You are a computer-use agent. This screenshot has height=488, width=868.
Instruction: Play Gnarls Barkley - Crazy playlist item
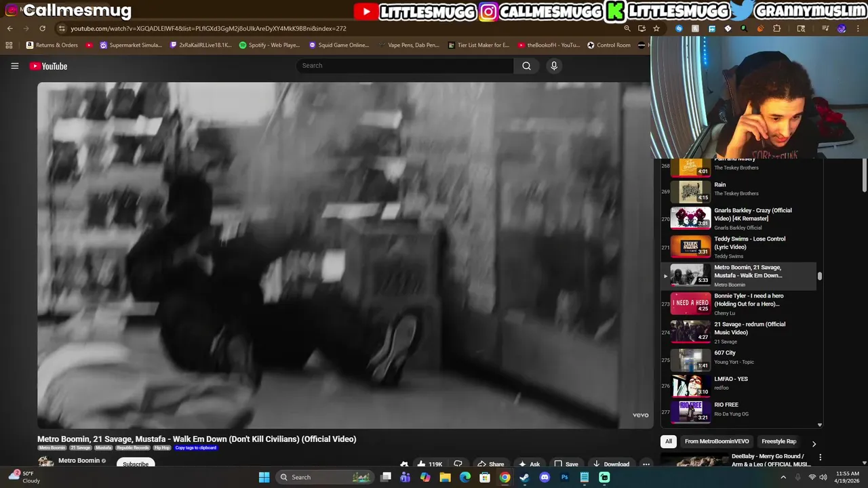739,218
